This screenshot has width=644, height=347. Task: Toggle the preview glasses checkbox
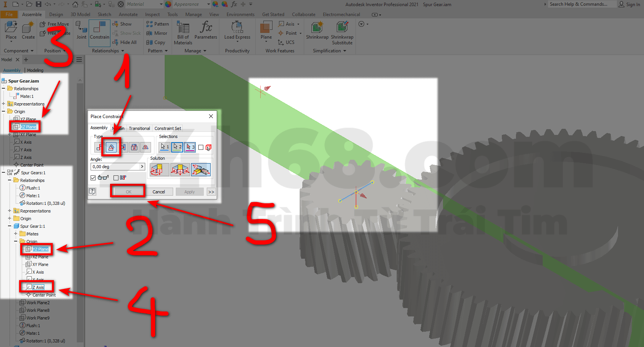(x=93, y=178)
